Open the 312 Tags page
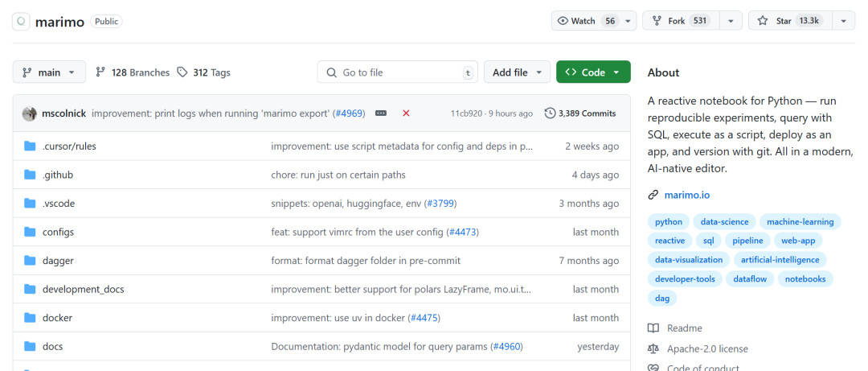 [x=203, y=72]
